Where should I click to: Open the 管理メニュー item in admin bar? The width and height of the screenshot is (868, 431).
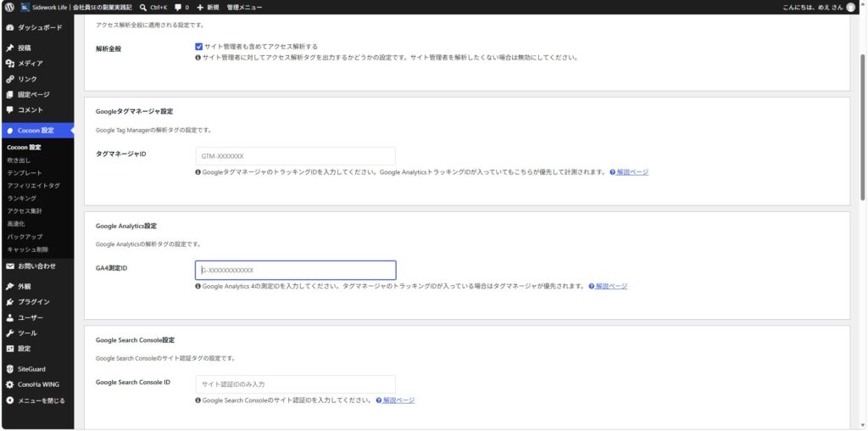(x=245, y=7)
